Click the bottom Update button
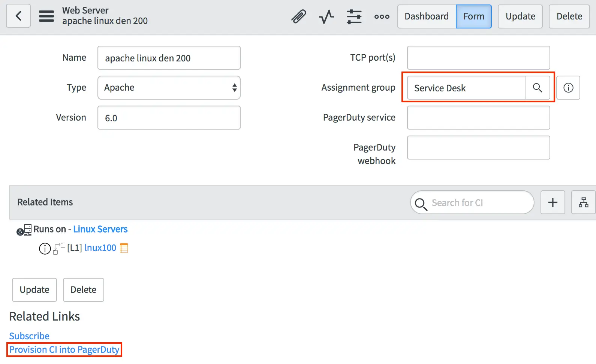The width and height of the screenshot is (596, 364). [34, 290]
